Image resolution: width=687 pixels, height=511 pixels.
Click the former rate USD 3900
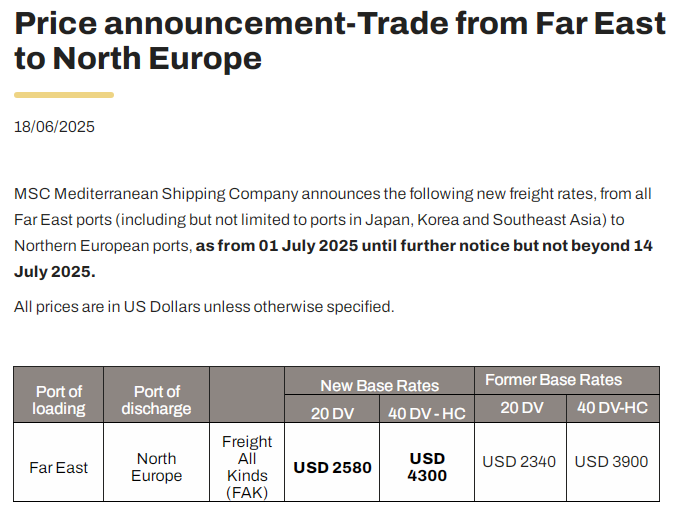612,461
